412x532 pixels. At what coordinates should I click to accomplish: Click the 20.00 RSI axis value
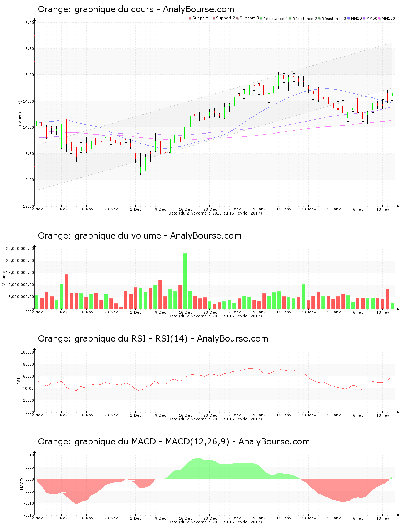[28, 400]
